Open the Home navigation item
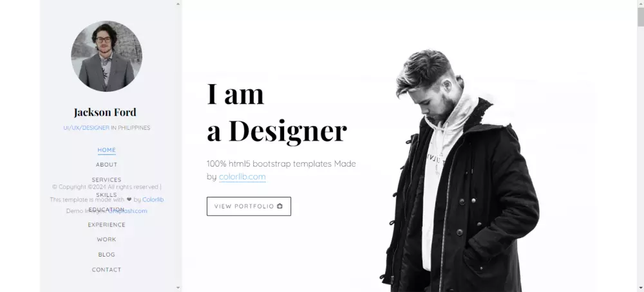The image size is (644, 292). click(107, 150)
